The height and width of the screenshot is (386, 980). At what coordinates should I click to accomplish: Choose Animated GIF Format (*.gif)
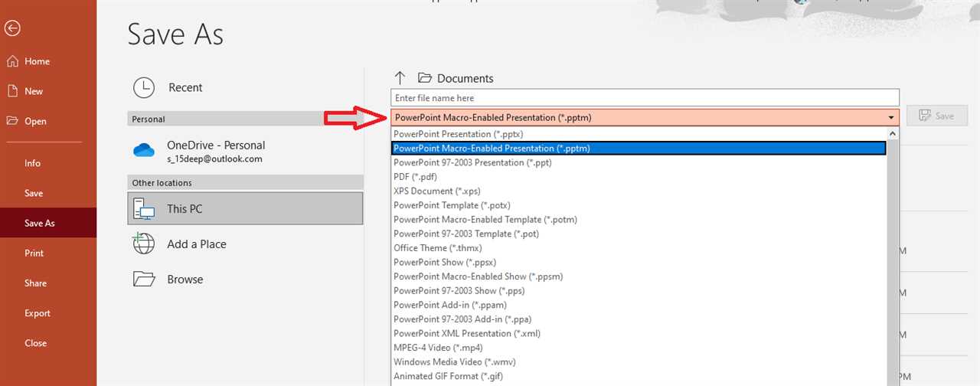click(x=638, y=376)
